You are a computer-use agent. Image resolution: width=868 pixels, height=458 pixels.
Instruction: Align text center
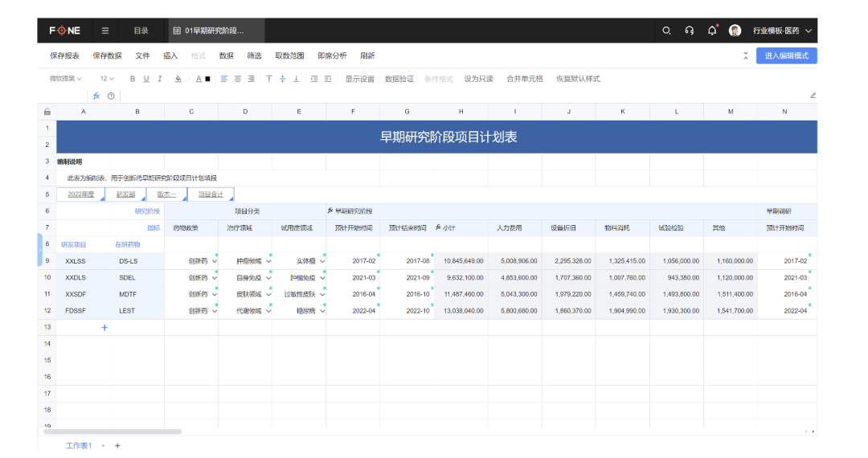pos(237,79)
